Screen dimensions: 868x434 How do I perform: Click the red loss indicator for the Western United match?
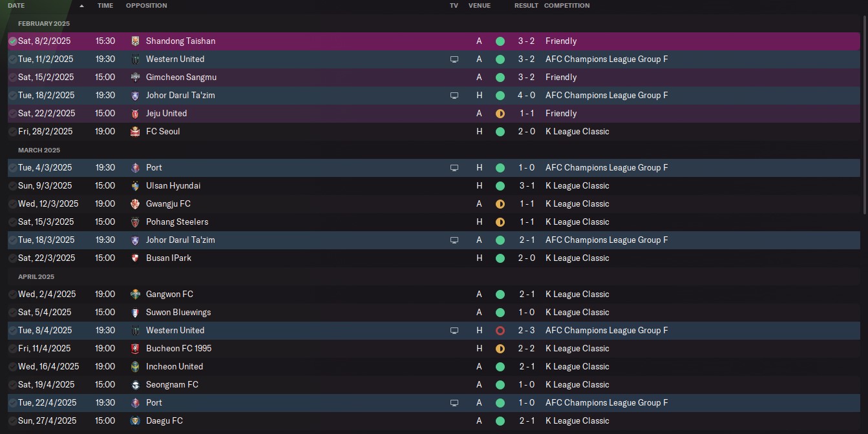click(500, 330)
